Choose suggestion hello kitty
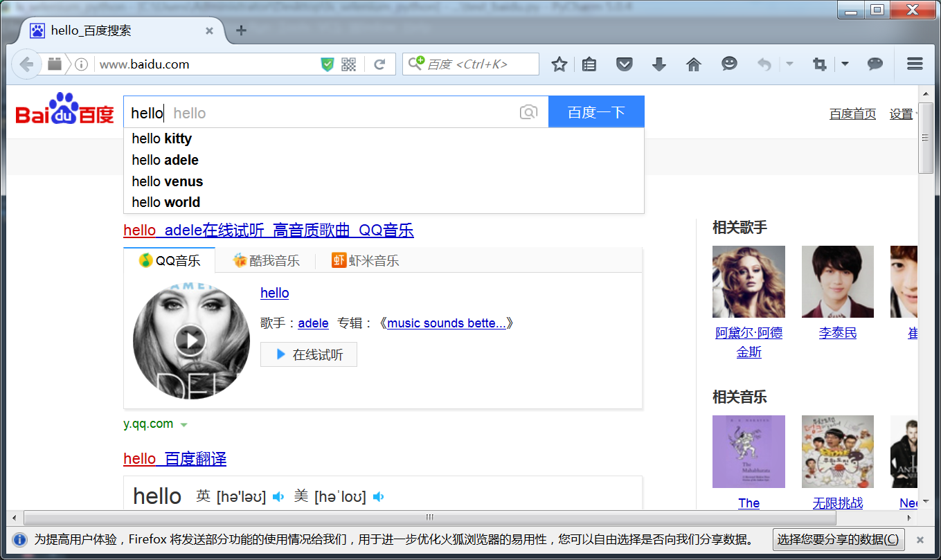 (x=384, y=138)
